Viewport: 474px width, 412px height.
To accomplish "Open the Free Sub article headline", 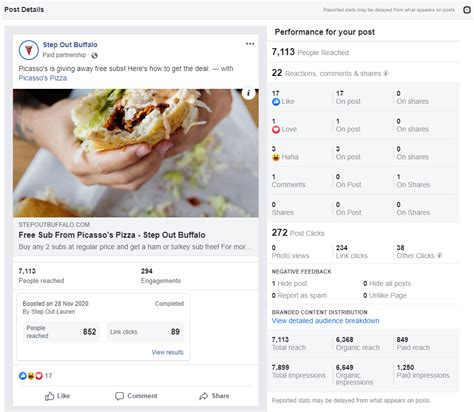I will tap(112, 235).
